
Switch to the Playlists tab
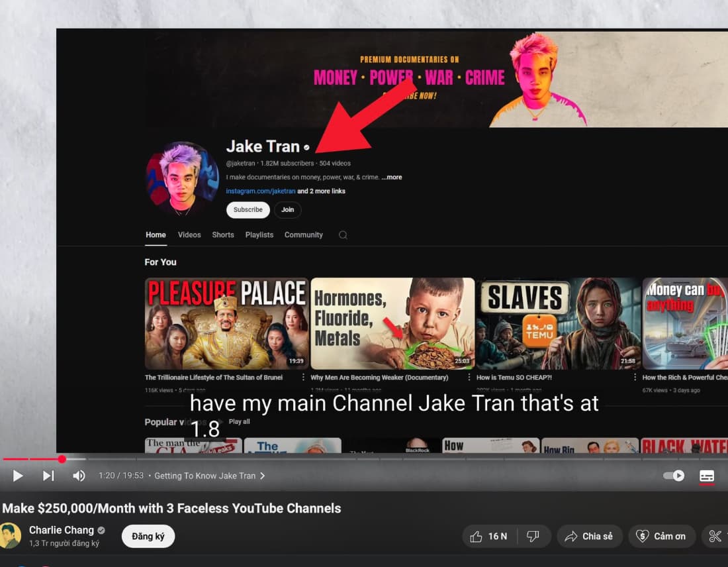pyautogui.click(x=259, y=235)
